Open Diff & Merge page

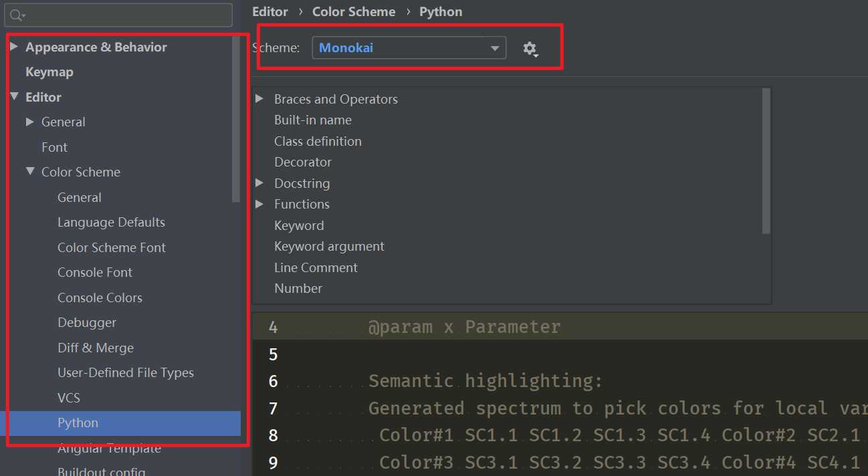click(96, 348)
